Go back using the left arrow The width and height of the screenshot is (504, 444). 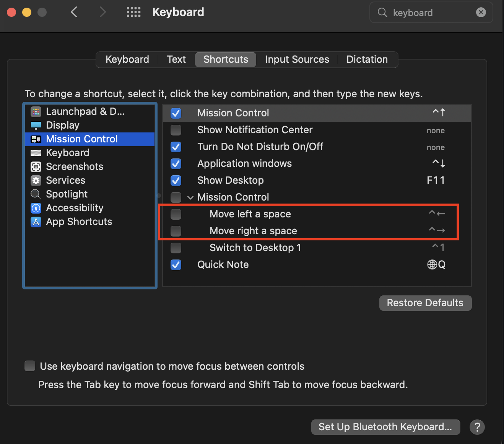(x=74, y=12)
